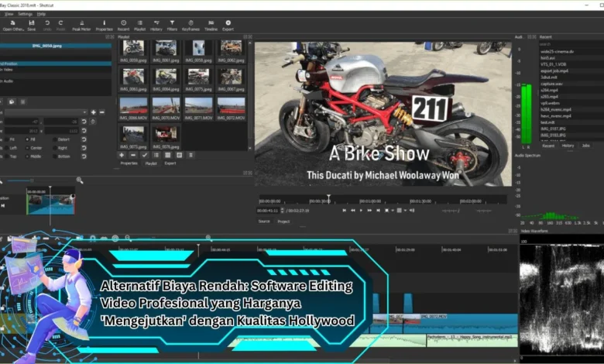Open the Keyframes panel from toolbar
Image resolution: width=604 pixels, height=364 pixels.
190,26
